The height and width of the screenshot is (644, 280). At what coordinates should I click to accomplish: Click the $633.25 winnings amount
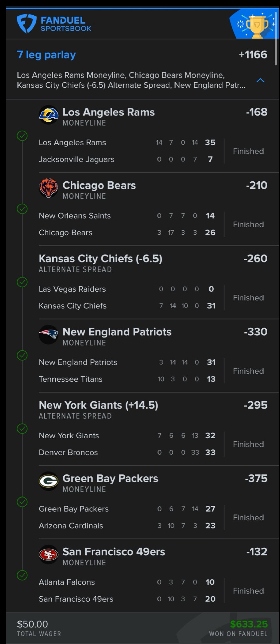[x=249, y=624]
